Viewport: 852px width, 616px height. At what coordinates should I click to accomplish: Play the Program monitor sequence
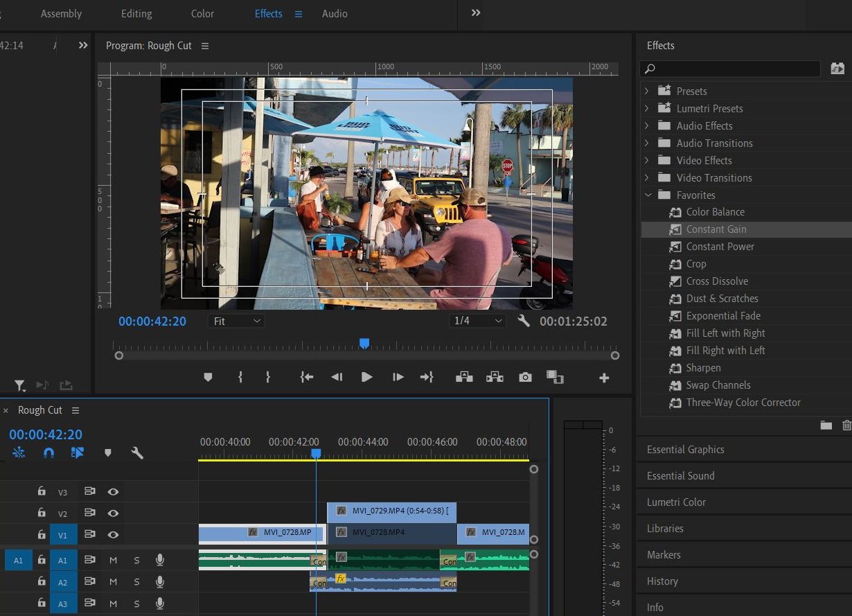coord(367,377)
